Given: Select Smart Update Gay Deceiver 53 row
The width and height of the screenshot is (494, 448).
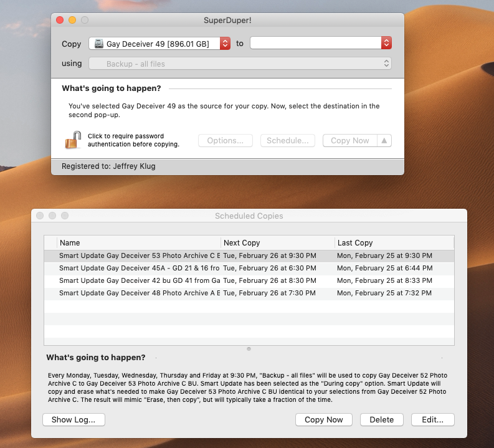Looking at the screenshot, I should [x=249, y=256].
